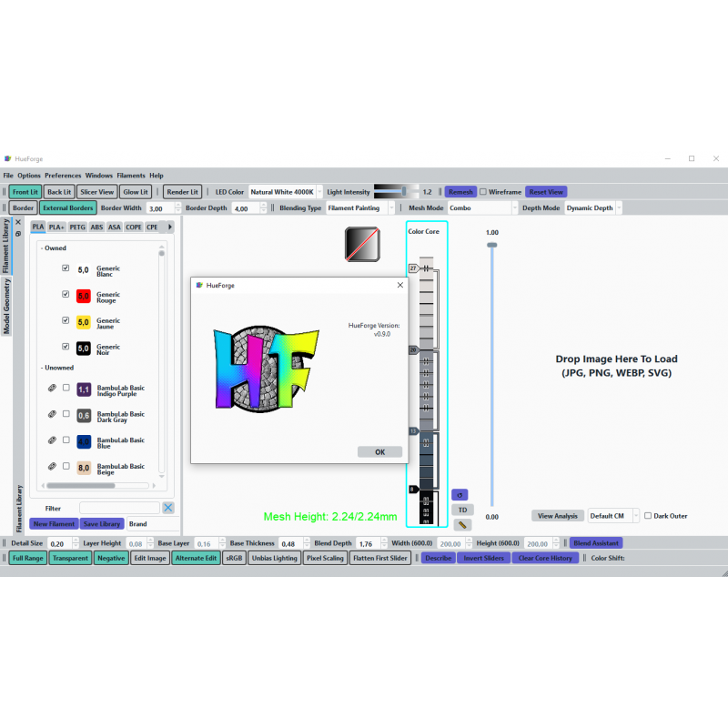Click the filament Filter text field
728x728 pixels.
pos(119,508)
